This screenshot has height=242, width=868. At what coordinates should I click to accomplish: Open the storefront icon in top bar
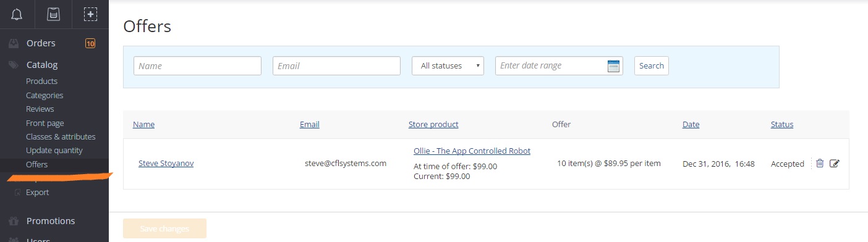54,14
